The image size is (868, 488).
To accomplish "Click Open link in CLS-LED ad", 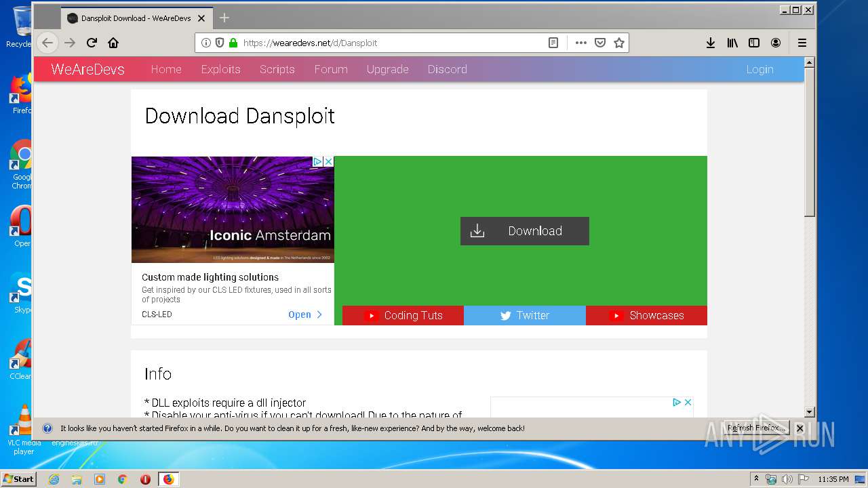I will point(305,314).
